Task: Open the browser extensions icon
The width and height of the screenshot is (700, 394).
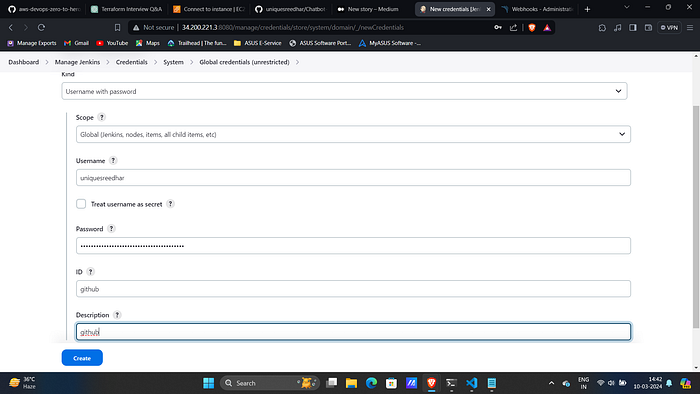Action: [x=602, y=28]
